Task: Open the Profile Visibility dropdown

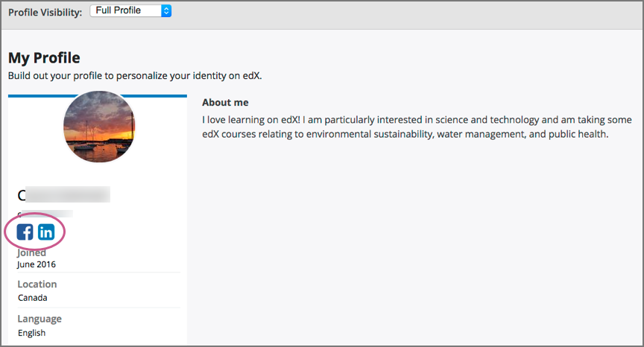Action: click(x=130, y=11)
